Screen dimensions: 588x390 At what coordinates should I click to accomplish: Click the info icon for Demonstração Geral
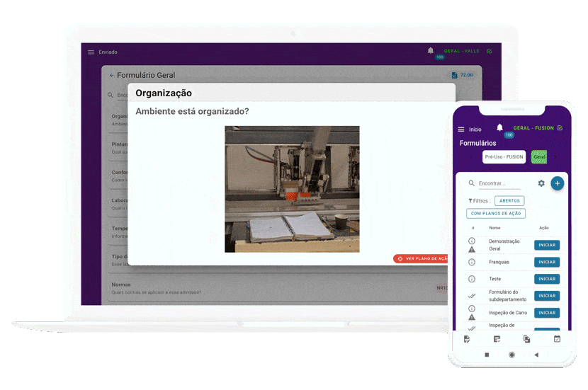tap(472, 241)
